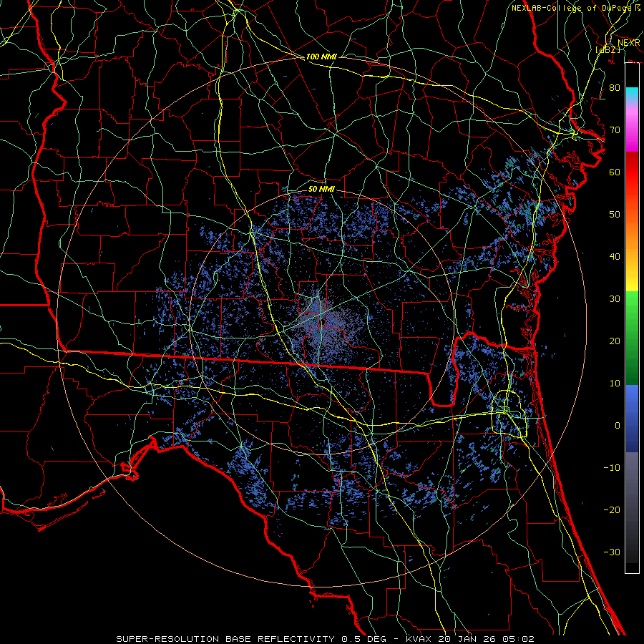This screenshot has width=644, height=644.
Task: Click the "100 NMI" range ring label
Action: pyautogui.click(x=321, y=57)
